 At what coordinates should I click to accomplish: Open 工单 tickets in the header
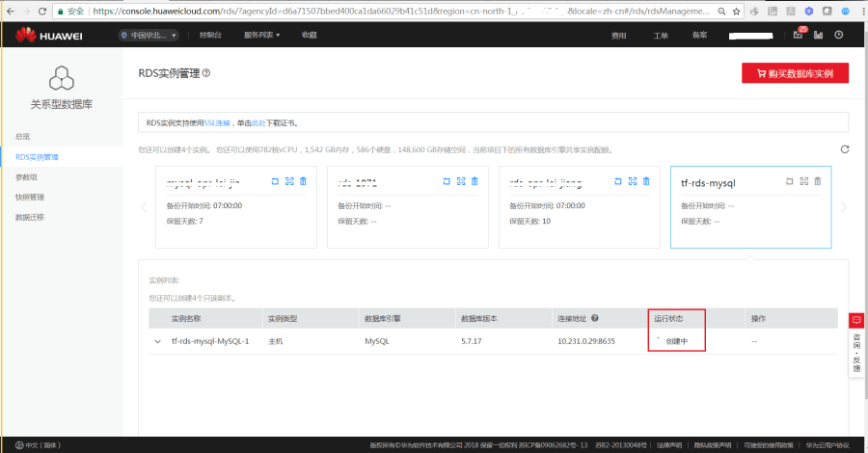coord(661,36)
